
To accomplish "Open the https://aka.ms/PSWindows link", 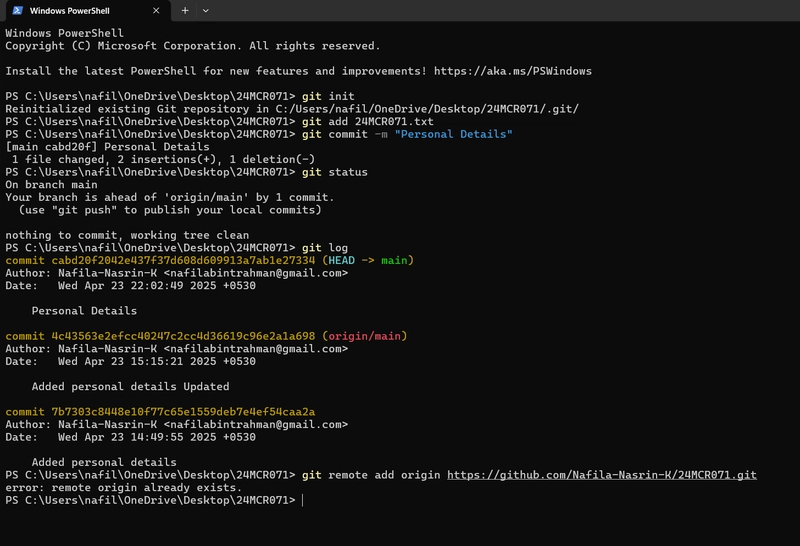I will (x=513, y=71).
